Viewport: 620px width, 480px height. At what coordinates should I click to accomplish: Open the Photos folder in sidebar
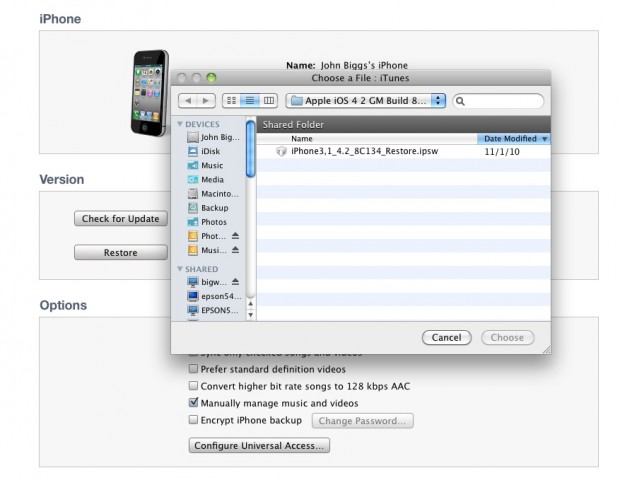tap(213, 221)
